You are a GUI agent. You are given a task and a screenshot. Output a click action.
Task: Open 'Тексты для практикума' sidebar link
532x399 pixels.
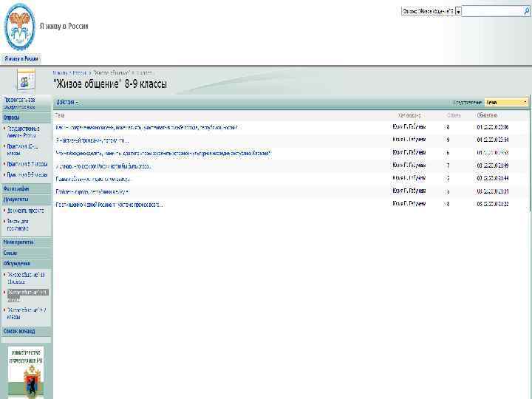tap(18, 225)
